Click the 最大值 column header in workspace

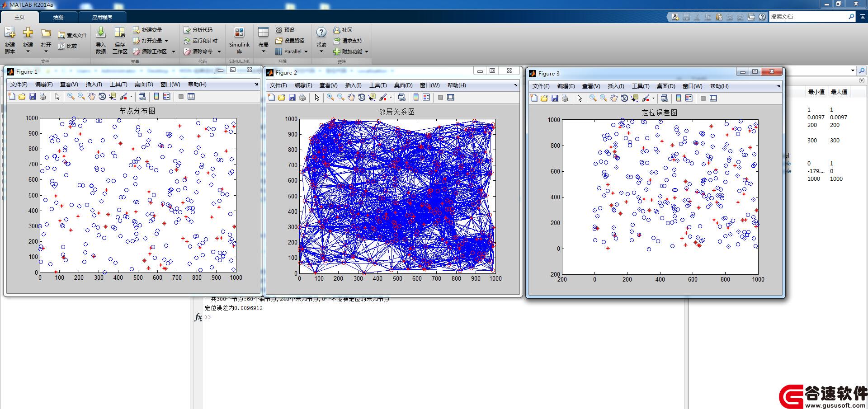click(839, 92)
